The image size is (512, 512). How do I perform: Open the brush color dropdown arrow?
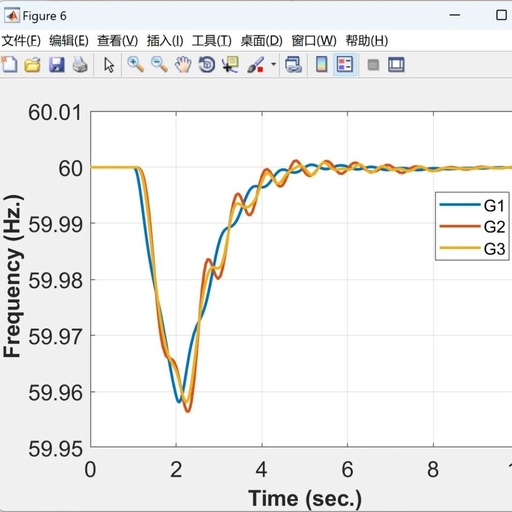(273, 64)
